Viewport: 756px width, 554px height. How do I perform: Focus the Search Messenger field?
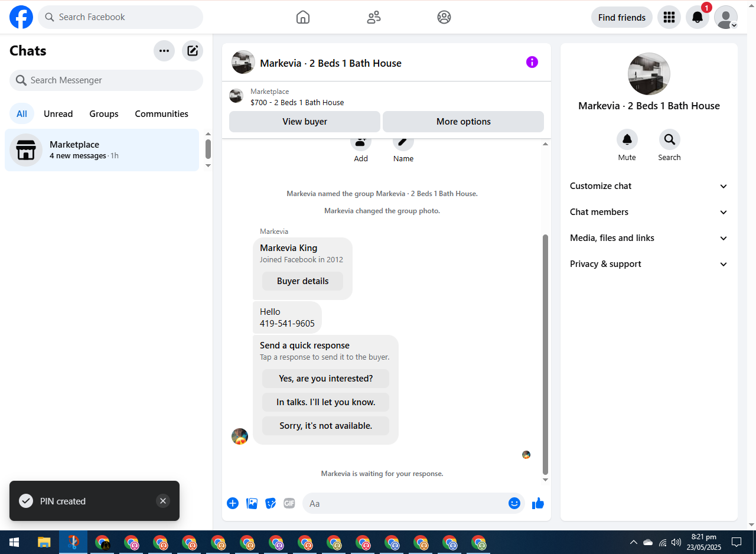coord(106,80)
